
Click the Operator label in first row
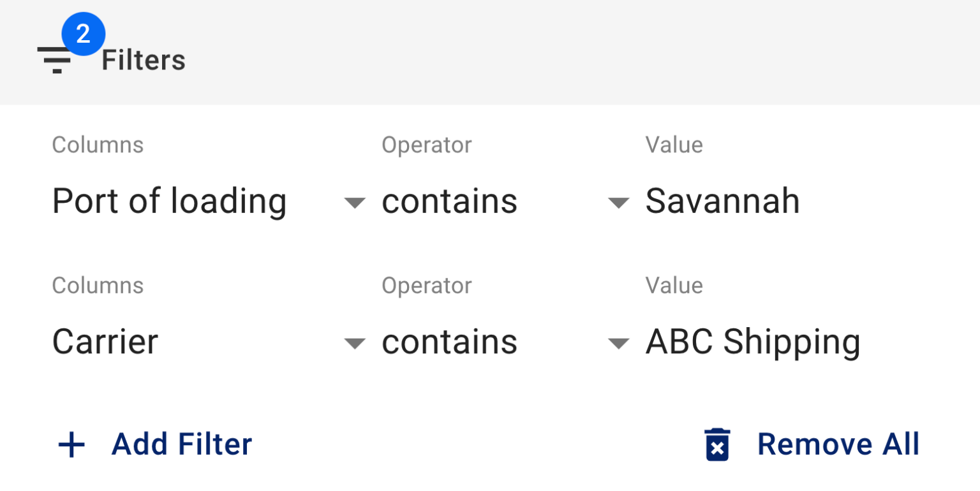[x=426, y=145]
